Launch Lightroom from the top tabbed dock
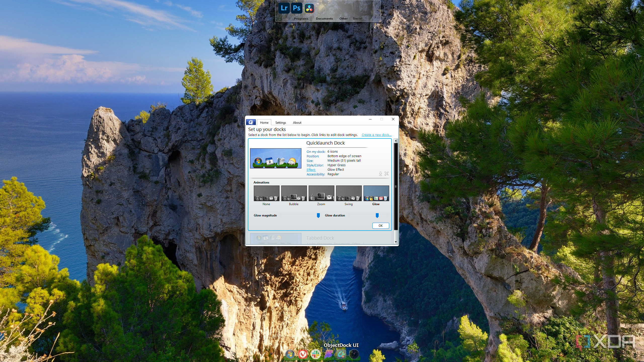Viewport: 644px width, 362px height. click(x=284, y=8)
